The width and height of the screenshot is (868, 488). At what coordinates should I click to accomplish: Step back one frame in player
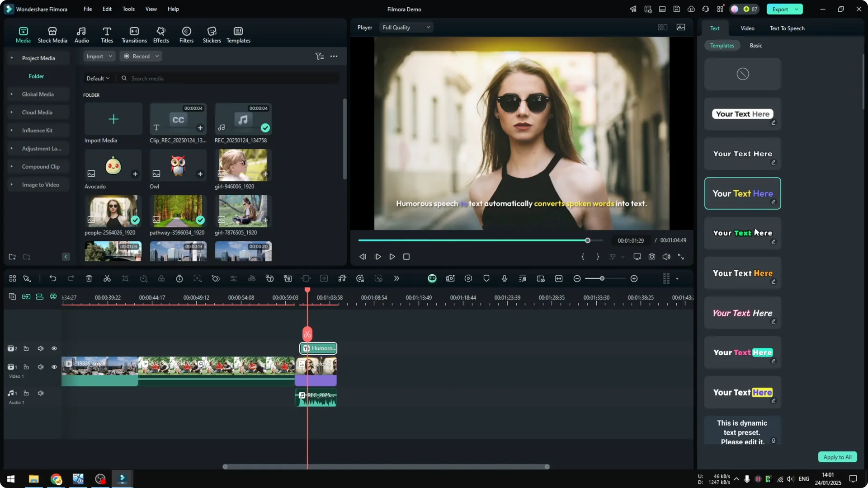pyautogui.click(x=363, y=257)
